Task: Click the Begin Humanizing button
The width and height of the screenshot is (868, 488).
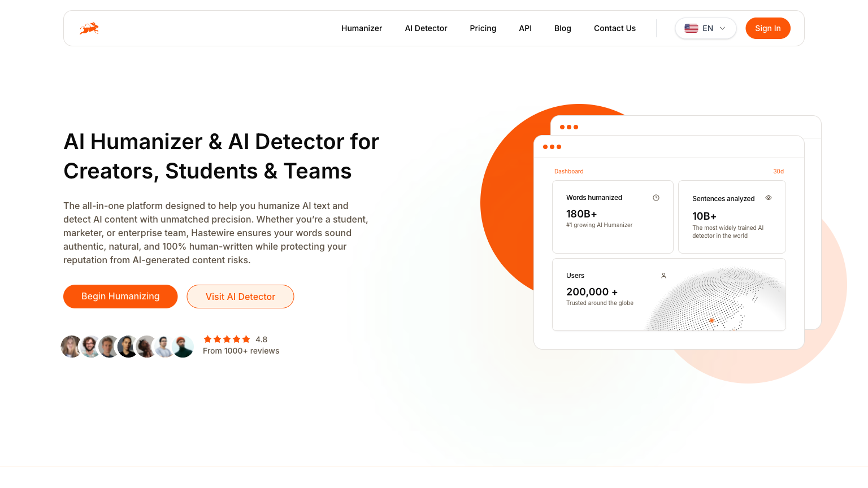Action: (x=120, y=297)
